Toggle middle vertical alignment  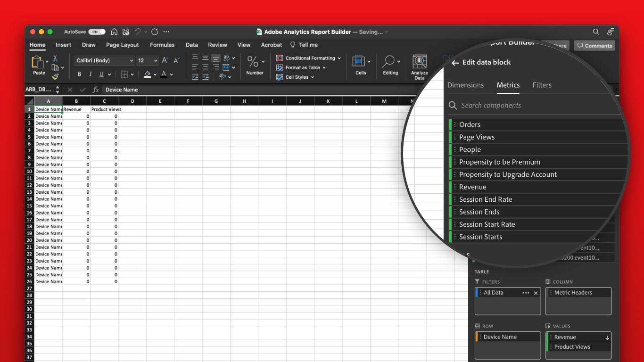[206, 58]
